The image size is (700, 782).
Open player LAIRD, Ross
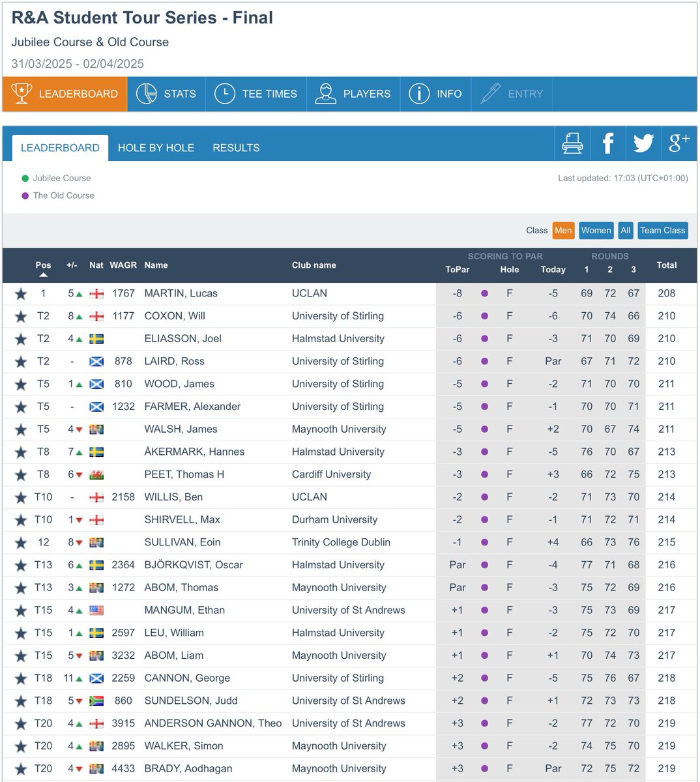tap(174, 361)
